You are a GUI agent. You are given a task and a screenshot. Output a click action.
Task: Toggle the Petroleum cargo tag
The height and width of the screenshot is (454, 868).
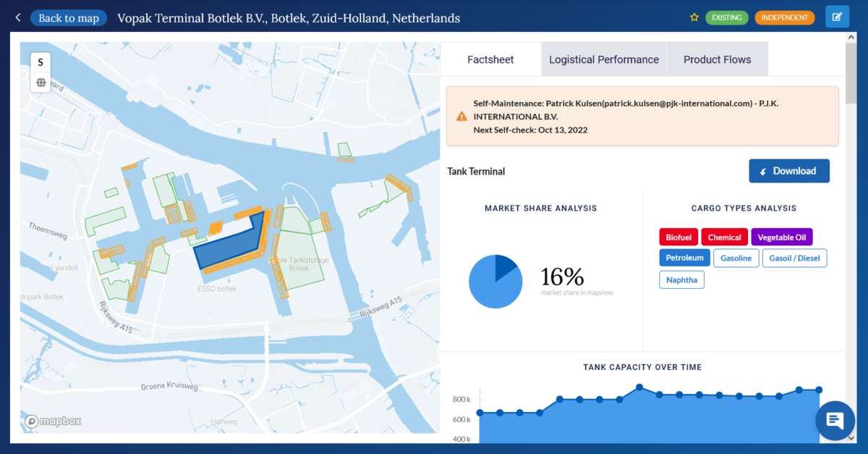click(x=684, y=258)
